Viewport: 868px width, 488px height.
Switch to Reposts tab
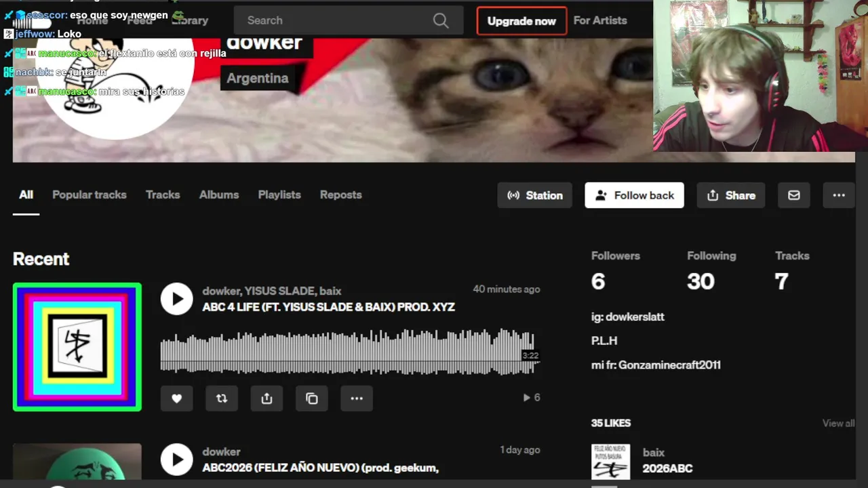coord(341,195)
